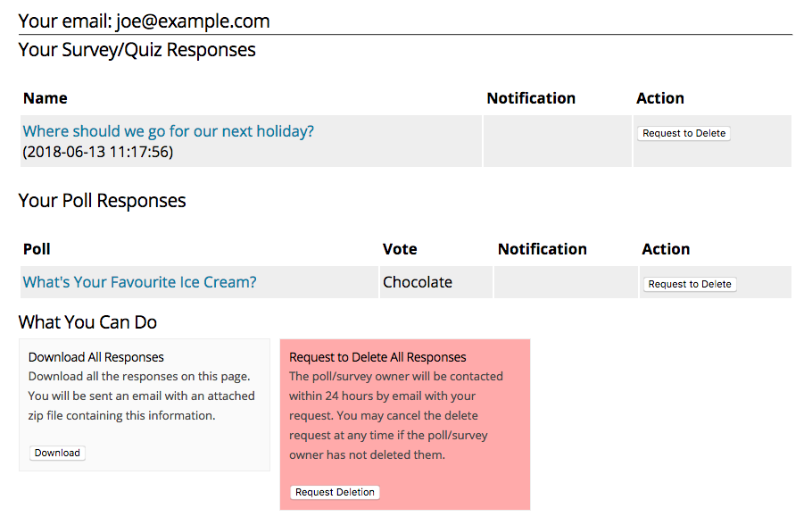Click the Download All Responses title
812x525 pixels.
click(x=95, y=357)
